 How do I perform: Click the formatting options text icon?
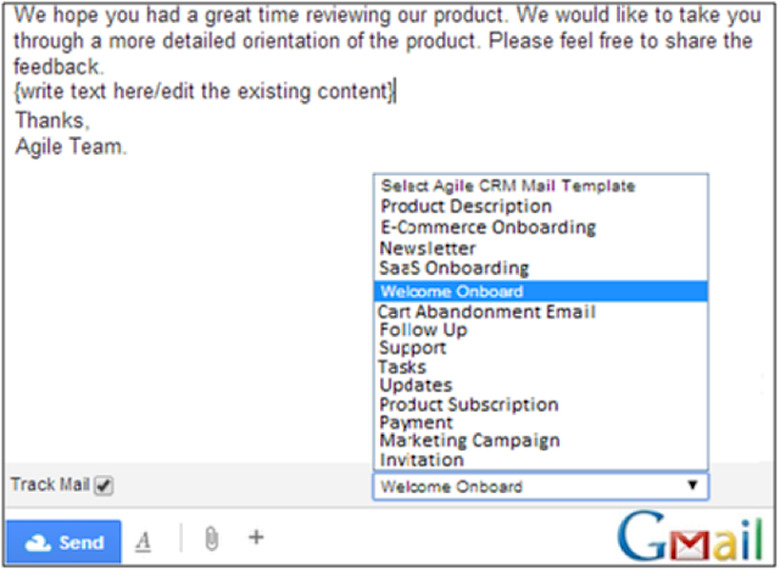tap(143, 541)
